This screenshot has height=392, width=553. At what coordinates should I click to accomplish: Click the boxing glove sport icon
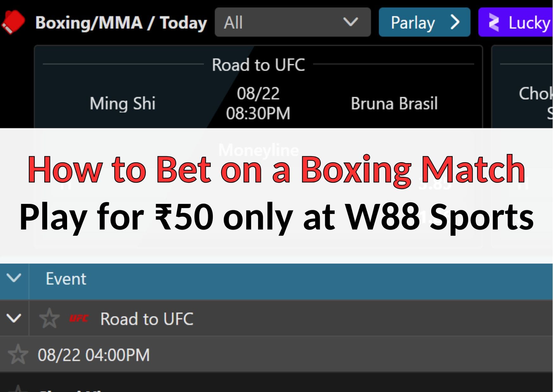click(14, 22)
